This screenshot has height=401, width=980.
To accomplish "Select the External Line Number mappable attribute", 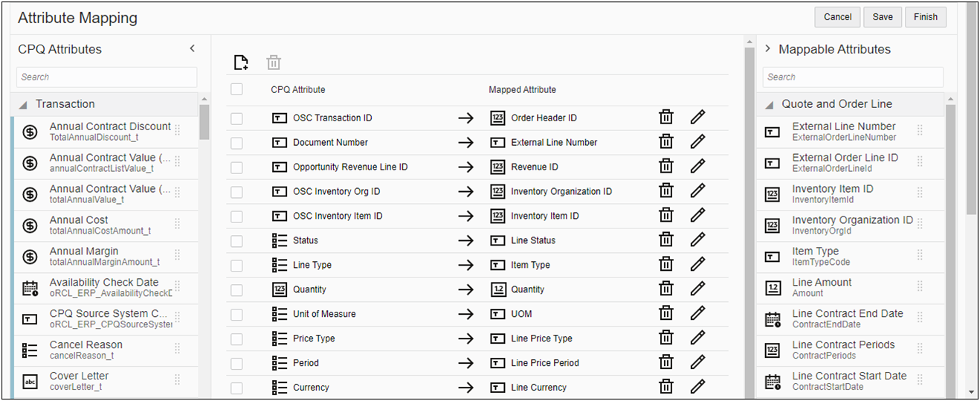I will (x=851, y=132).
